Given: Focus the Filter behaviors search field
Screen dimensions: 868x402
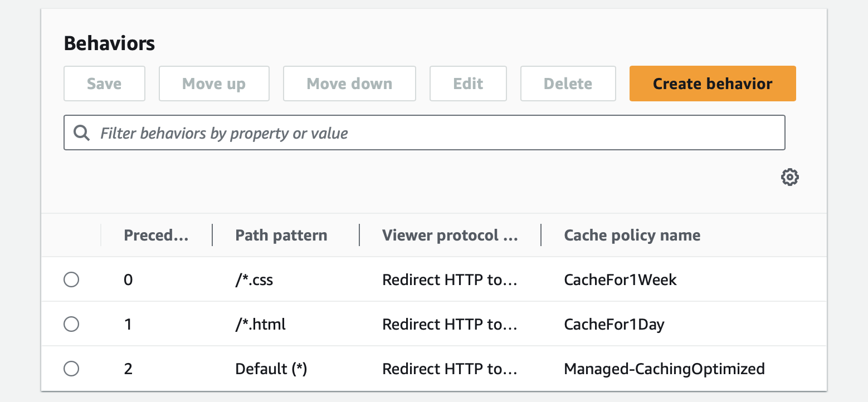Looking at the screenshot, I should click(435, 133).
